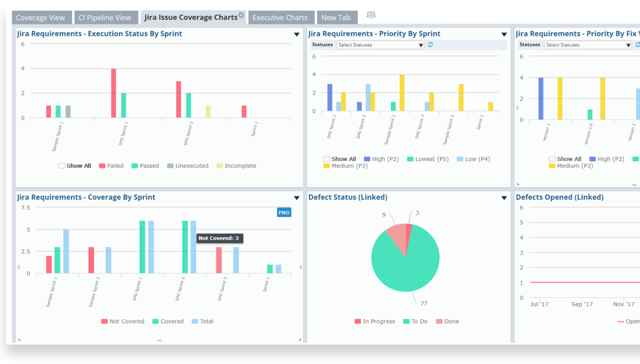Check Show All in Priority By Sprint chart

tap(327, 159)
